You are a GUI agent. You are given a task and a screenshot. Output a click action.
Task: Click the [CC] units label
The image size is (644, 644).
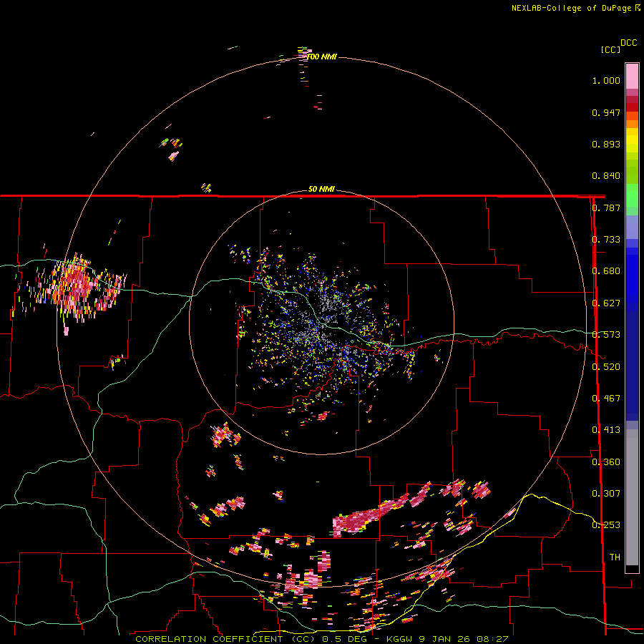[x=610, y=49]
